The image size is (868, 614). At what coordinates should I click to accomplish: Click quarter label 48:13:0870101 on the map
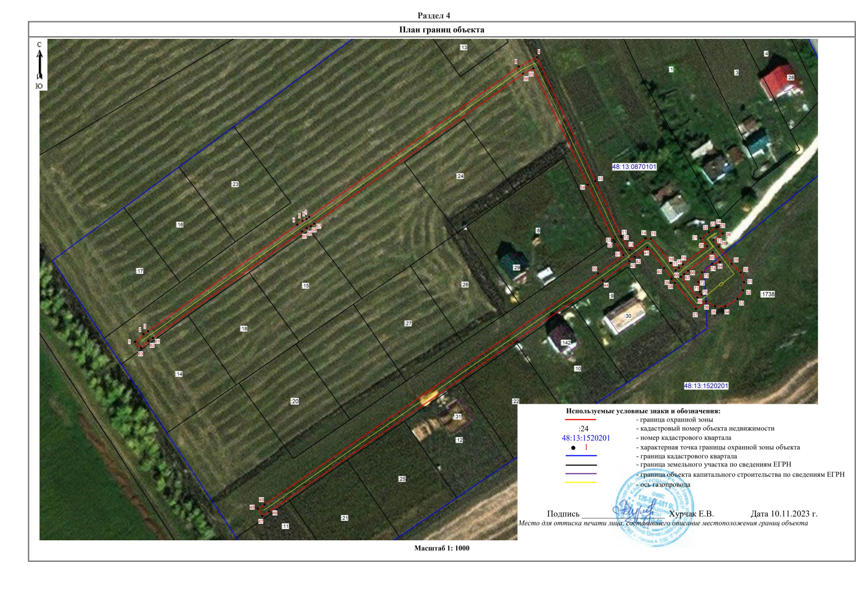[x=634, y=167]
